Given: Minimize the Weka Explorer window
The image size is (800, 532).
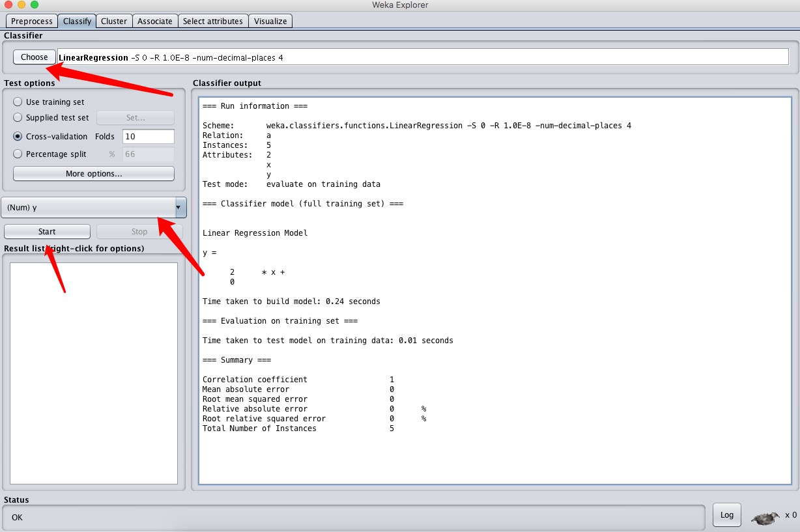Looking at the screenshot, I should (x=21, y=5).
